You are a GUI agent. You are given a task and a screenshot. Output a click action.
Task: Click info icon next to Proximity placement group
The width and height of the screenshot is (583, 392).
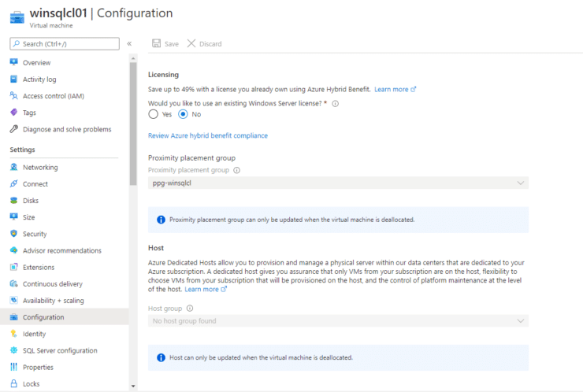click(237, 170)
